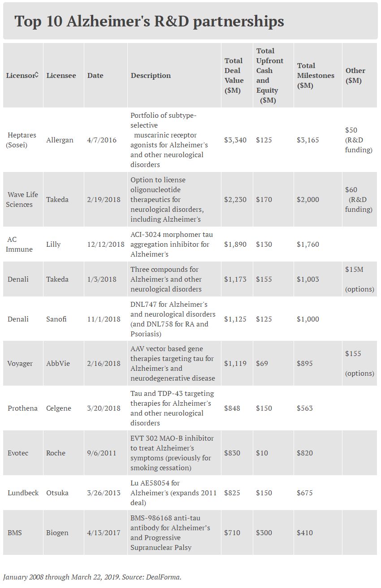Click the Top 10 Alzheimer's R&D partnerships title
The width and height of the screenshot is (381, 588).
149,21
